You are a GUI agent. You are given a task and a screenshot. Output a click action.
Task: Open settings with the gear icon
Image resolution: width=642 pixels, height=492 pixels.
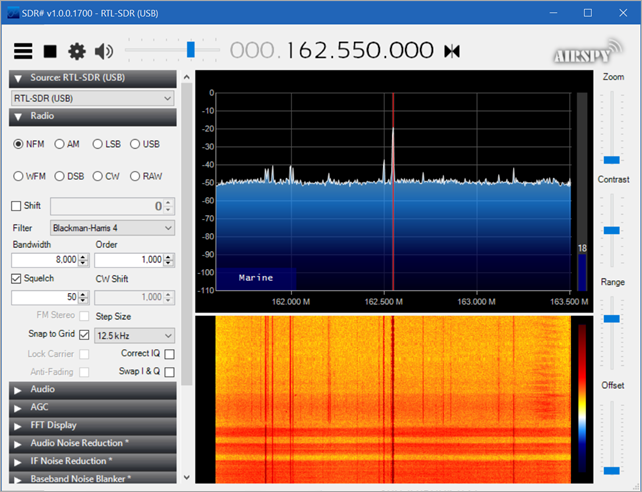tap(76, 51)
